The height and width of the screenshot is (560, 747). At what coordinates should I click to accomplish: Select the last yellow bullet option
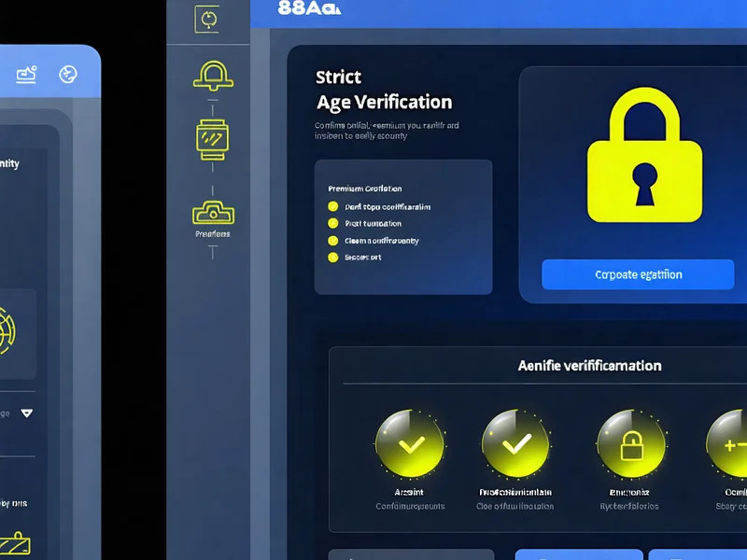tap(332, 257)
